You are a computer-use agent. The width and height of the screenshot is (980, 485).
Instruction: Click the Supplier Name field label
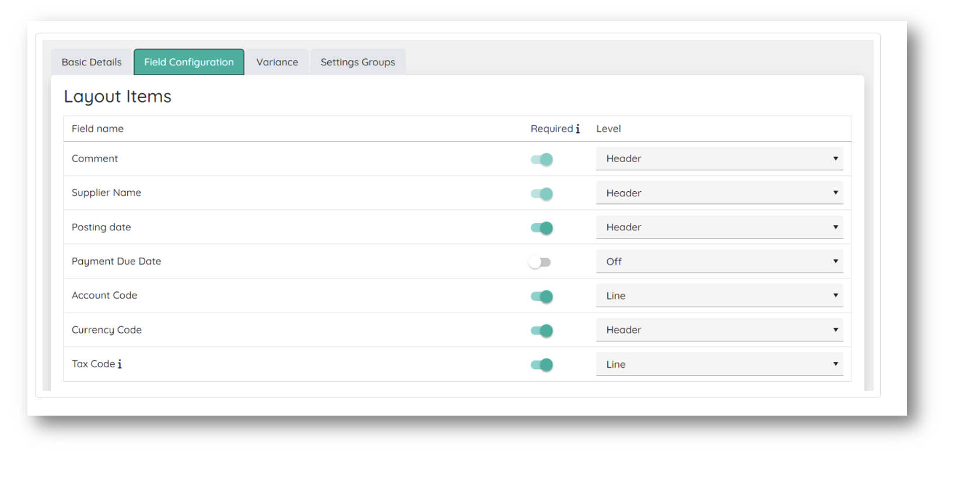coord(106,193)
